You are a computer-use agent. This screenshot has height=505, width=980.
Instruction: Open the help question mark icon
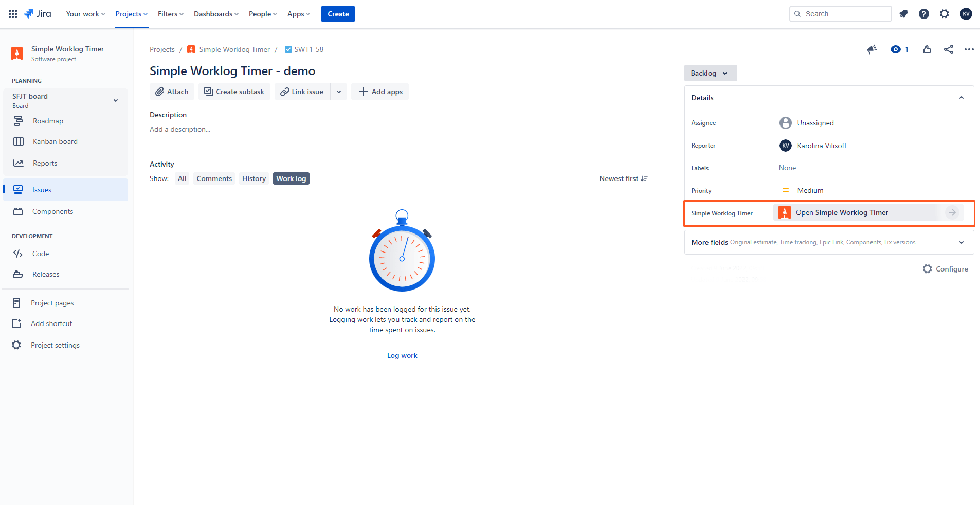point(924,14)
